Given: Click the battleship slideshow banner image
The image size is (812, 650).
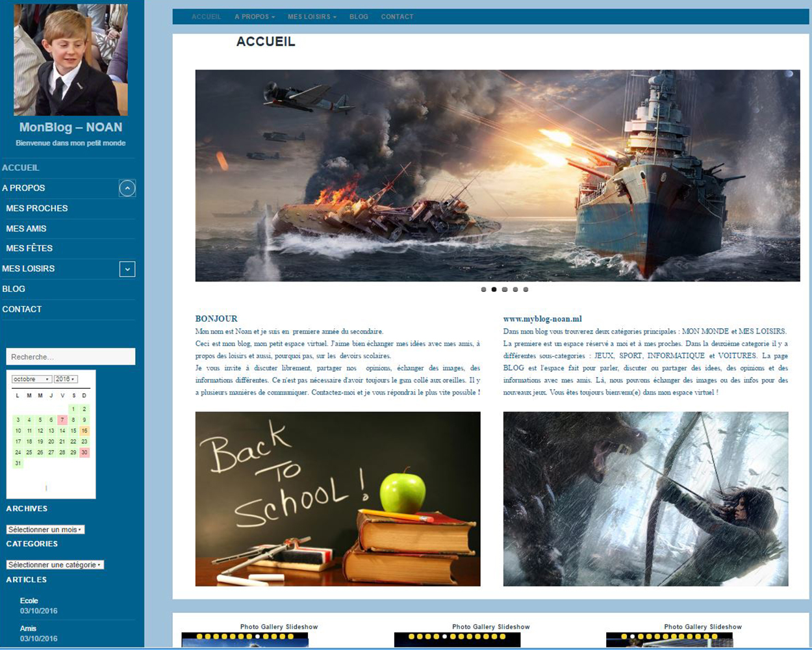Looking at the screenshot, I should point(498,175).
